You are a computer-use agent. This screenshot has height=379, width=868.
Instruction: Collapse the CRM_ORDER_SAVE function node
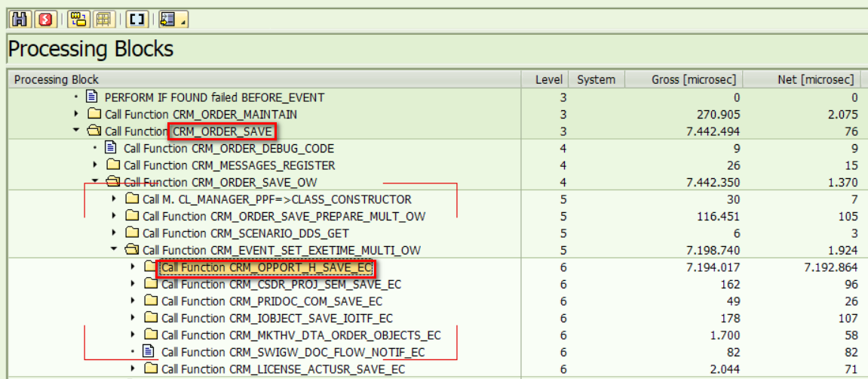76,131
